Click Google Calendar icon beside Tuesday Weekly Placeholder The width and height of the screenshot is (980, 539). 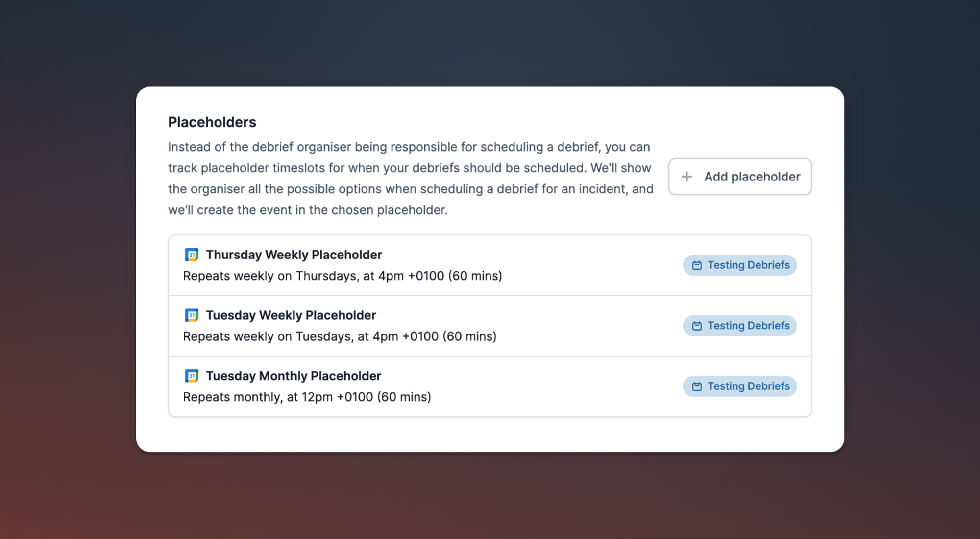tap(192, 315)
